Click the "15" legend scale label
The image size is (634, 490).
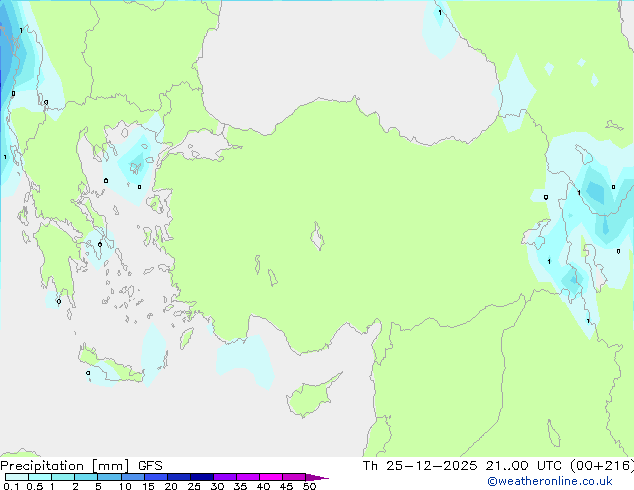tap(148, 486)
